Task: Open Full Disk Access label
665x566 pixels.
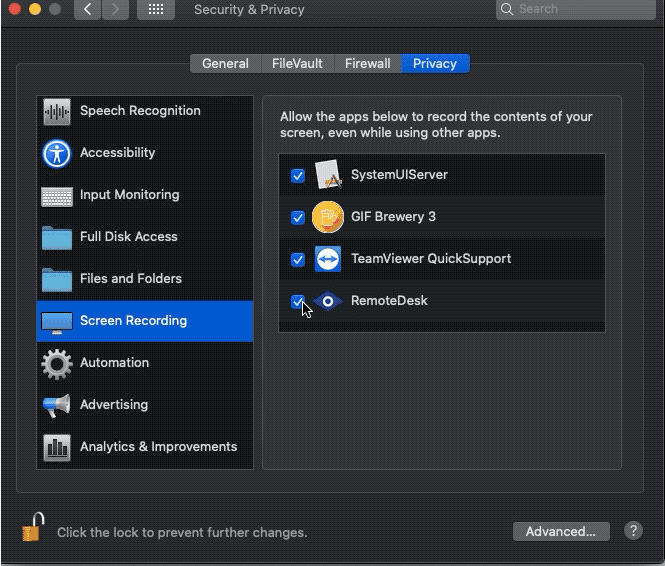Action: pos(129,237)
